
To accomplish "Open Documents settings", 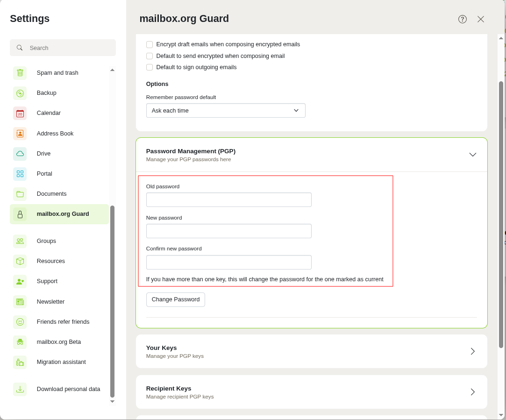I will (59, 194).
